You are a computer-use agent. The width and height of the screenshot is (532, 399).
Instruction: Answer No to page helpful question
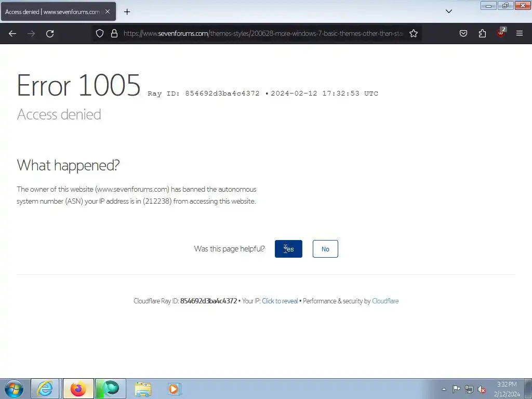coord(325,249)
